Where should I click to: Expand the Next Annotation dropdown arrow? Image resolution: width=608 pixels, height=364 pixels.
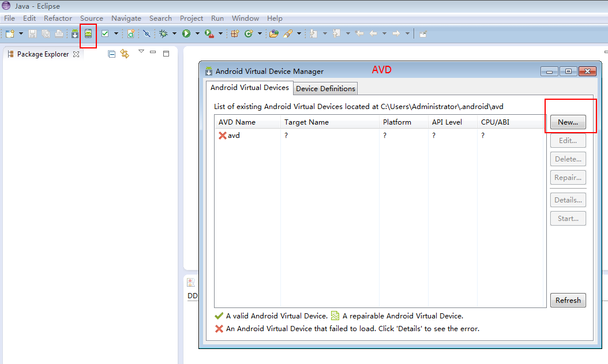pos(325,33)
